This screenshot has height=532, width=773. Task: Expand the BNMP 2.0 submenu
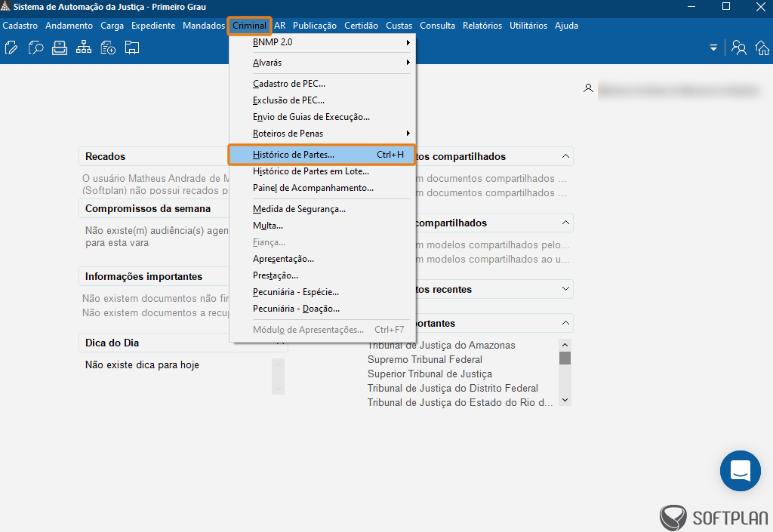click(323, 42)
